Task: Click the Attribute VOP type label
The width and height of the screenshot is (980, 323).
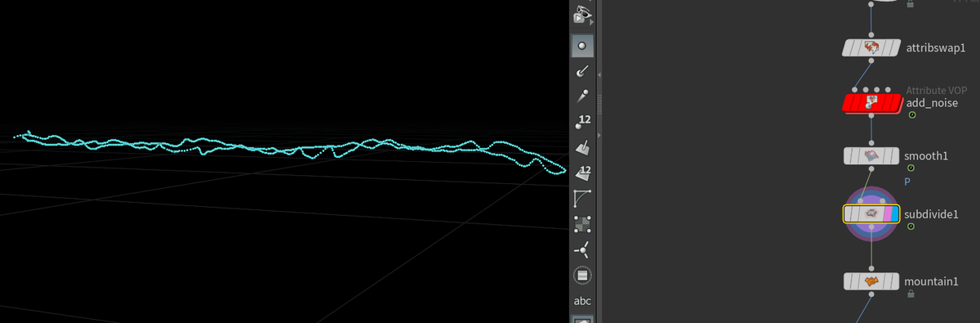Action: (936, 91)
